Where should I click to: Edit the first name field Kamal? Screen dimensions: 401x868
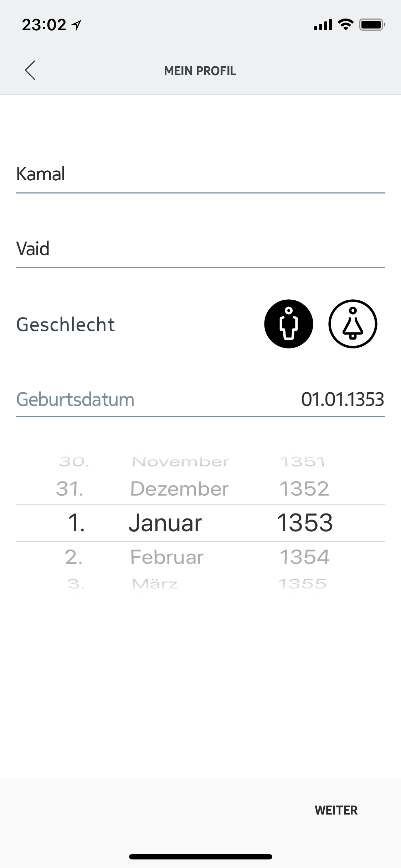[200, 175]
